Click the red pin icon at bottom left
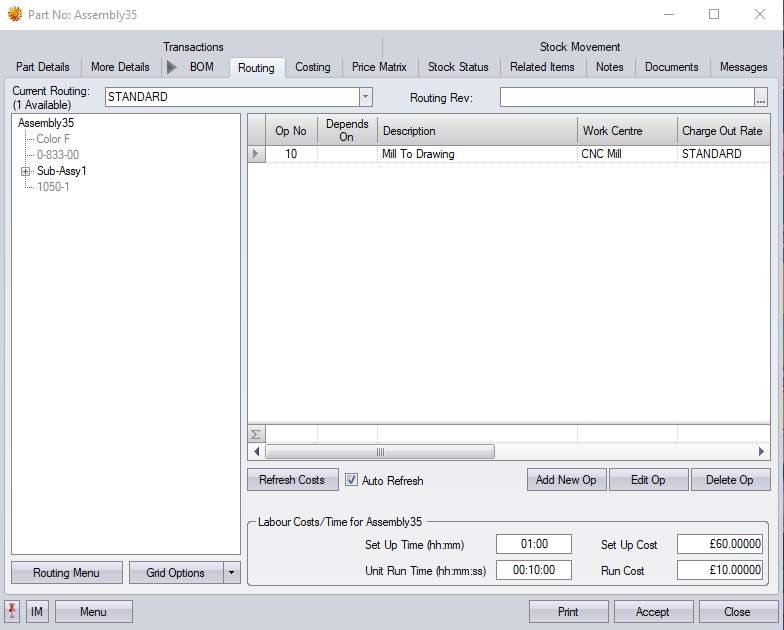The image size is (784, 630). pyautogui.click(x=13, y=611)
